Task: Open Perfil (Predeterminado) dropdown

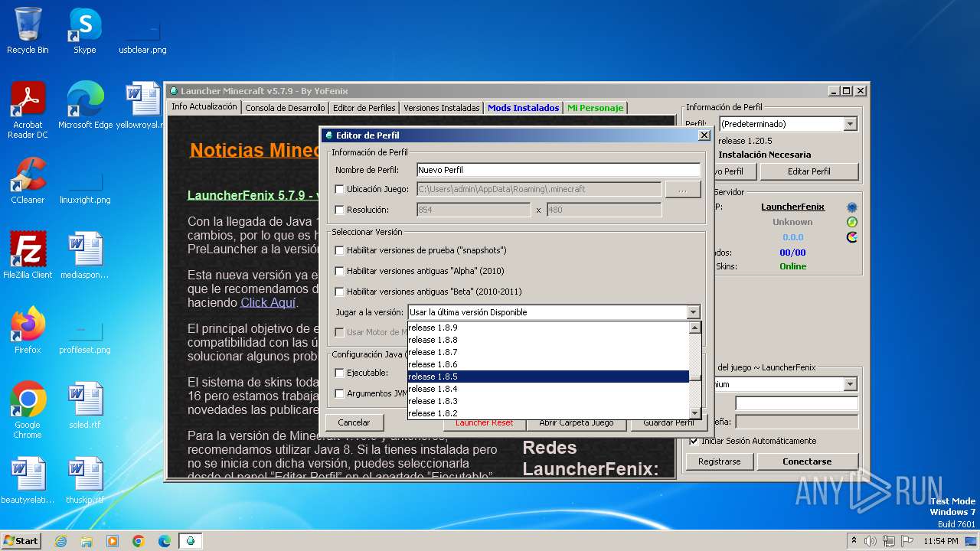Action: pyautogui.click(x=850, y=124)
